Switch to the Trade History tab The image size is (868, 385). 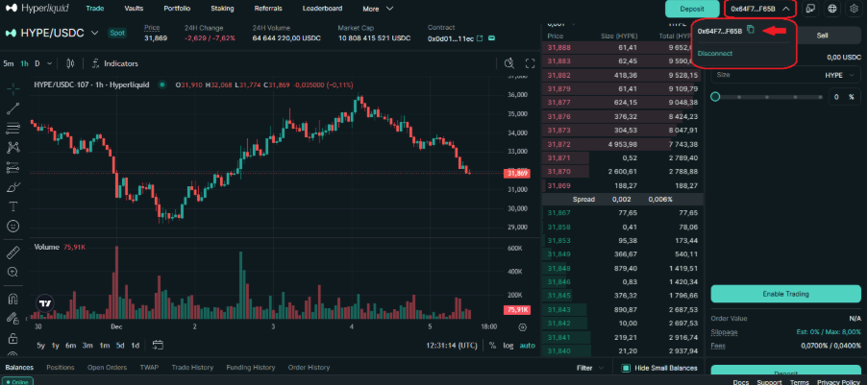(192, 368)
